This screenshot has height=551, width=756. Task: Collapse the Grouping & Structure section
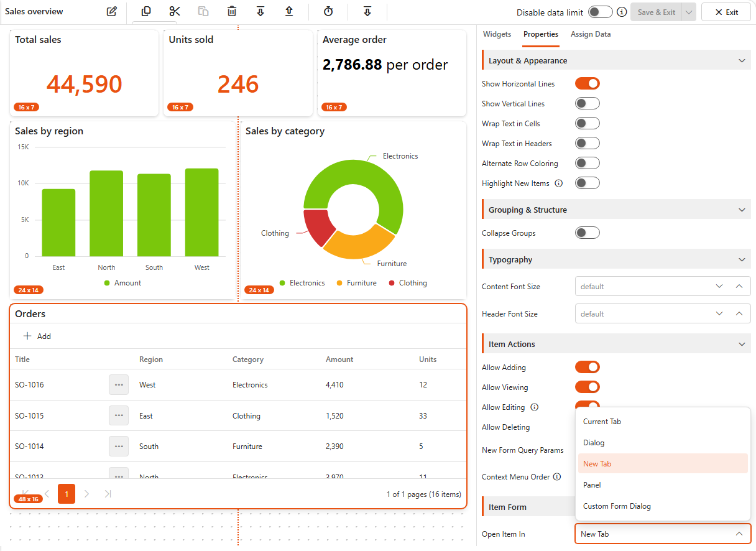[742, 210]
